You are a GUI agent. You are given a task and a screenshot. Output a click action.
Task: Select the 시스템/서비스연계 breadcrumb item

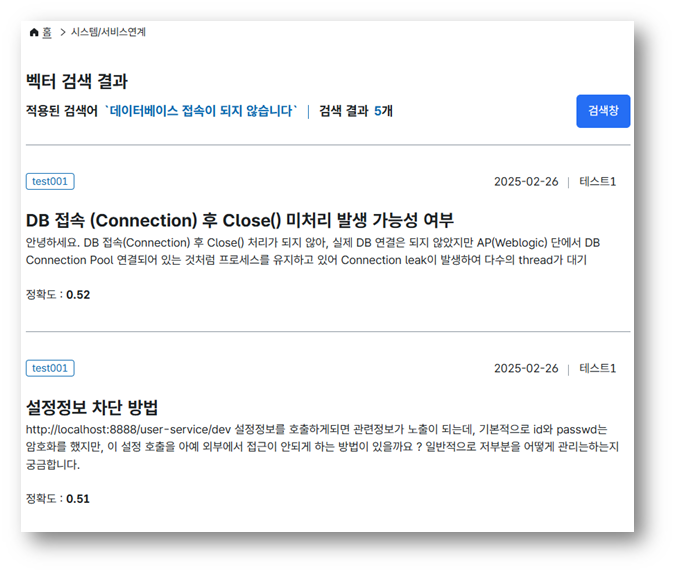pos(108,33)
